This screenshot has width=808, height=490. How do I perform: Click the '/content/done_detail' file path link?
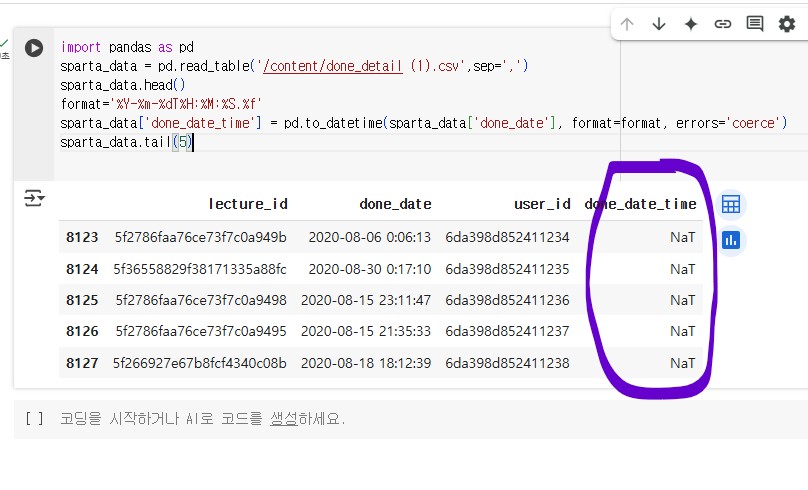coord(332,66)
